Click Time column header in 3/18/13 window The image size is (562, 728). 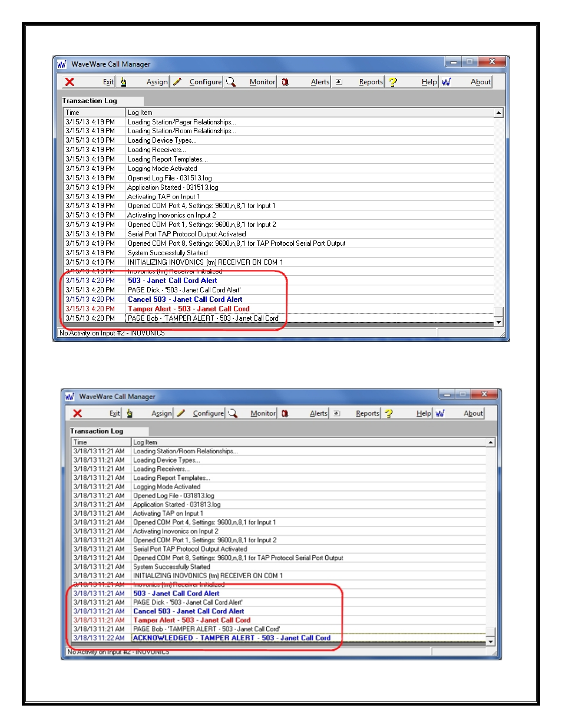pos(101,442)
